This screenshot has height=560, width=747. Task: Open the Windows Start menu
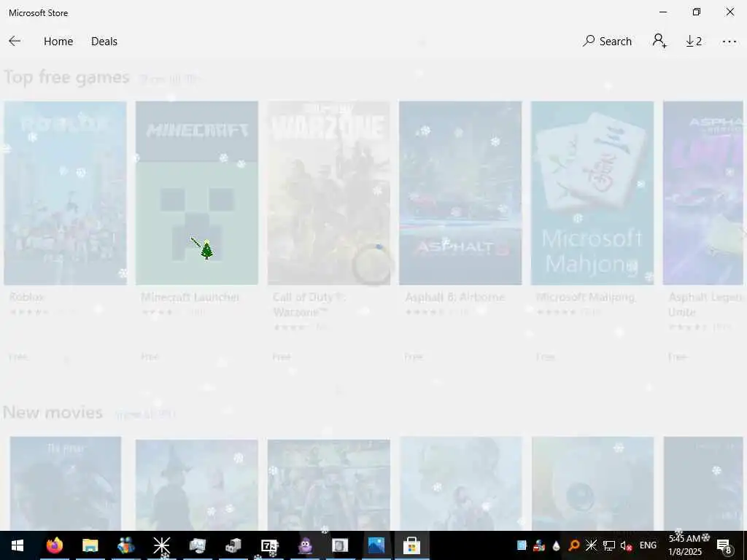tap(18, 545)
